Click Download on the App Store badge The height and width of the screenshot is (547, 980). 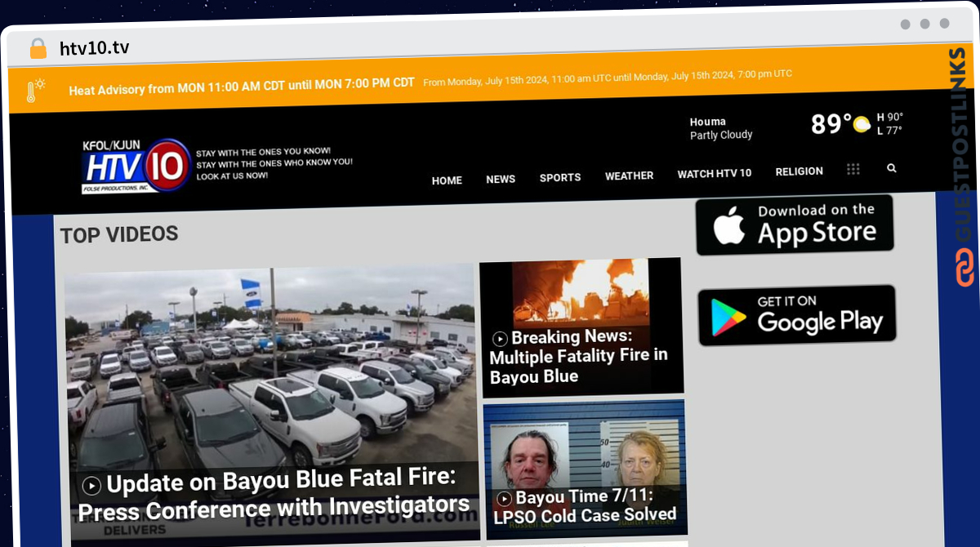(x=795, y=225)
